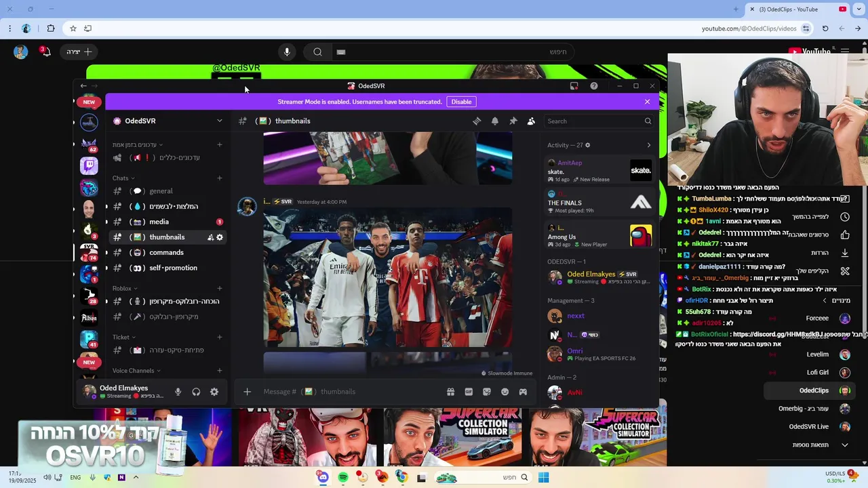
Task: Expand the Activity panel chevron
Action: (x=648, y=145)
